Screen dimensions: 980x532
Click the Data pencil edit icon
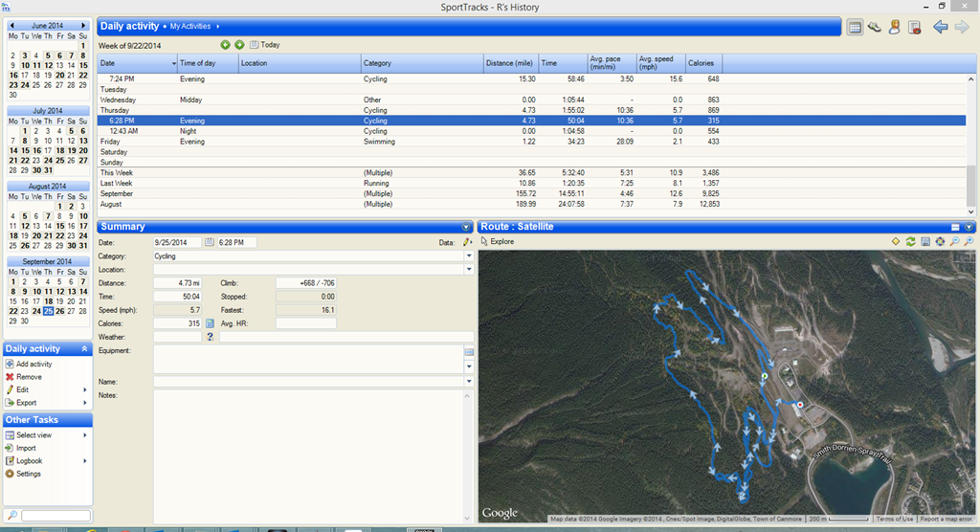tap(466, 242)
